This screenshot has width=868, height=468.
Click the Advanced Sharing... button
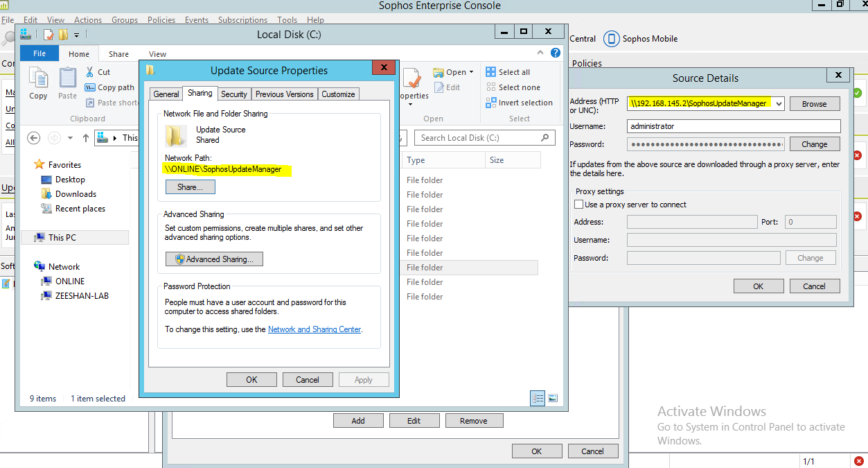[214, 259]
